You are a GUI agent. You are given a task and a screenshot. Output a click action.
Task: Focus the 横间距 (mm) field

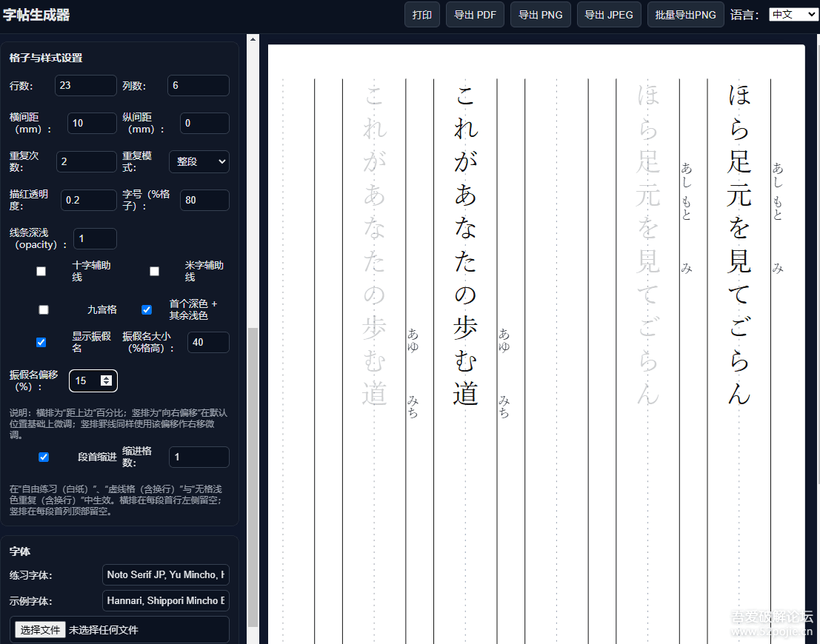[x=92, y=123]
